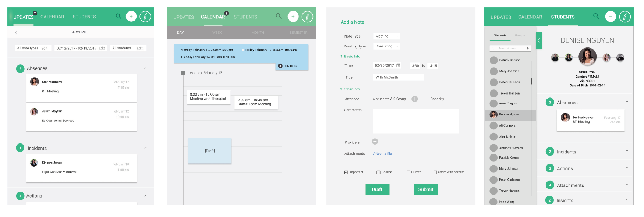Screen dimensions: 644x217
Task: Open the Note Type dropdown showing Meeting
Action: [386, 36]
